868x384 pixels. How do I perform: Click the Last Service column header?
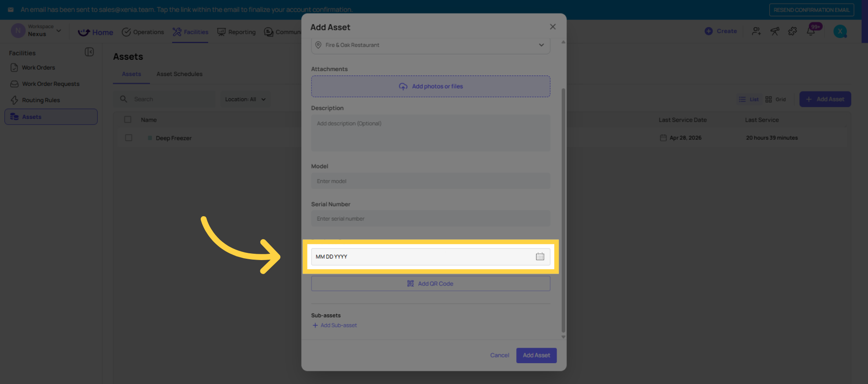click(x=762, y=120)
